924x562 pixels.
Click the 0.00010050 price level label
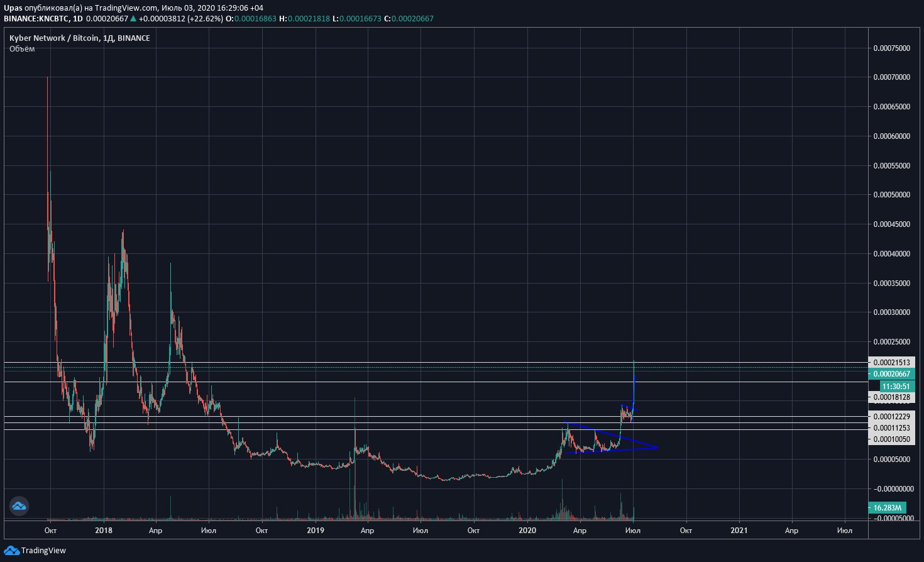point(891,439)
